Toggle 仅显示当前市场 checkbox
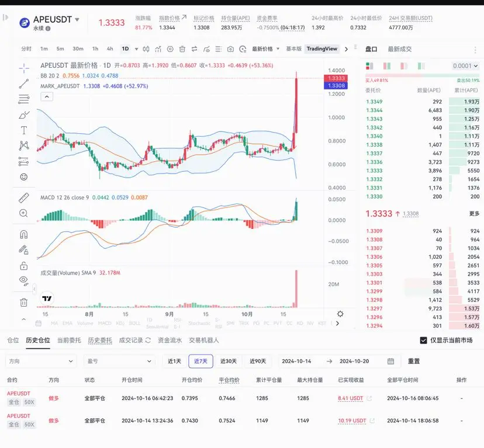The height and width of the screenshot is (448, 484). click(423, 341)
